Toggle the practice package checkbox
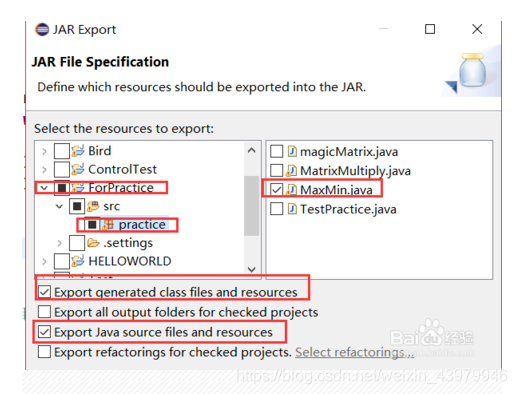 pos(92,225)
